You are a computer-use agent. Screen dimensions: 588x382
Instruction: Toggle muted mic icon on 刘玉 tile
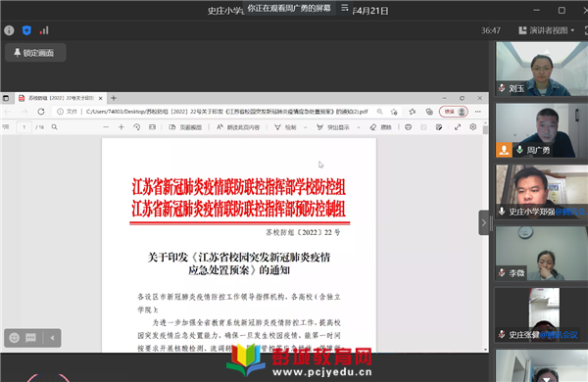[x=502, y=88]
